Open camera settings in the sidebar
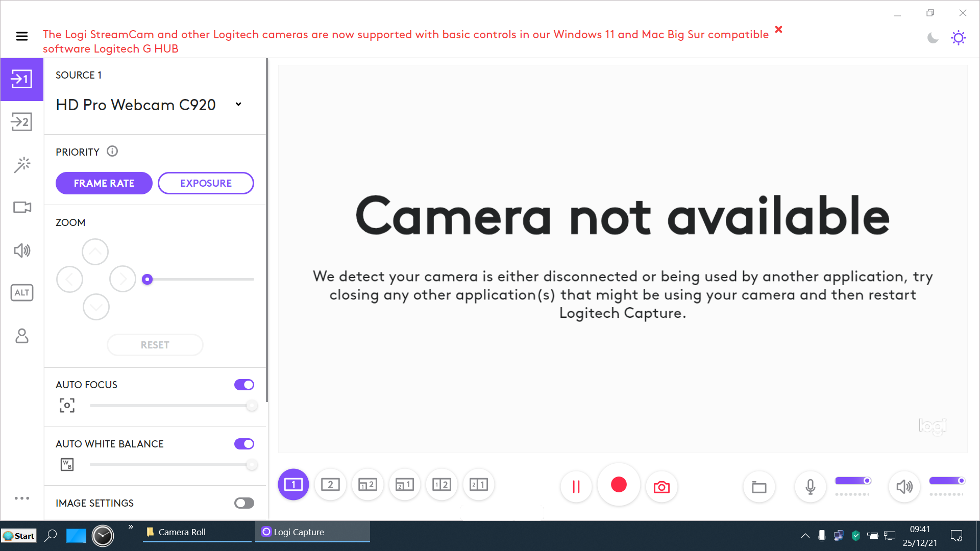 click(21, 207)
